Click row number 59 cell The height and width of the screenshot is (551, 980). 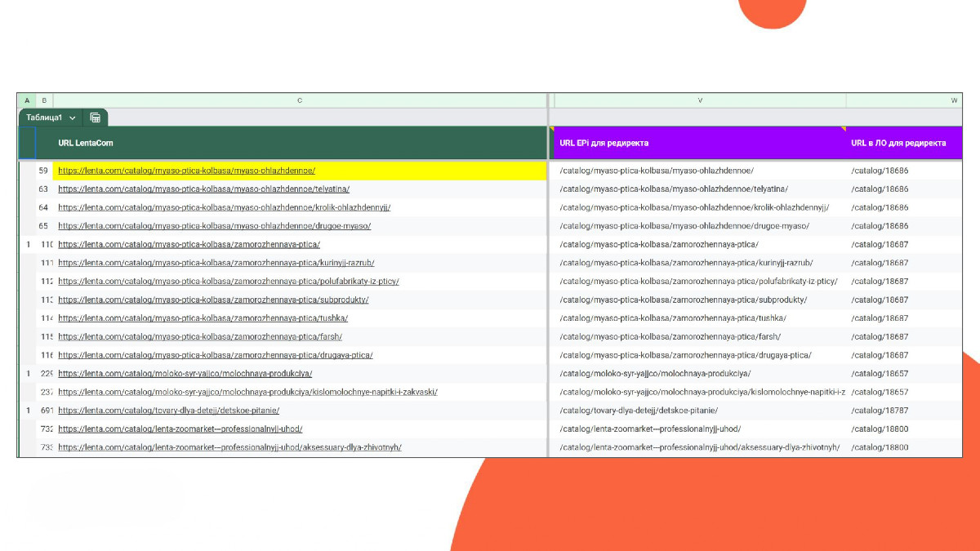point(44,171)
